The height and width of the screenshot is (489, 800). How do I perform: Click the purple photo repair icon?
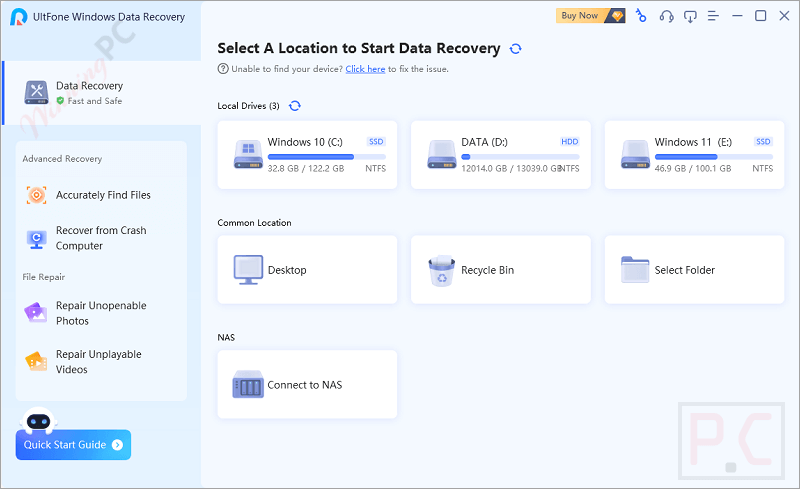tap(36, 313)
